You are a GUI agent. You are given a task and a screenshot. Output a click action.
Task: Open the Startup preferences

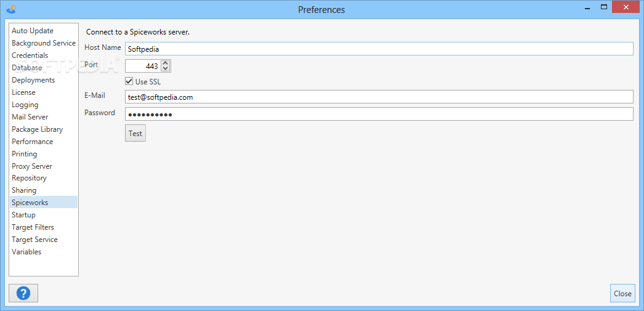tap(44, 215)
